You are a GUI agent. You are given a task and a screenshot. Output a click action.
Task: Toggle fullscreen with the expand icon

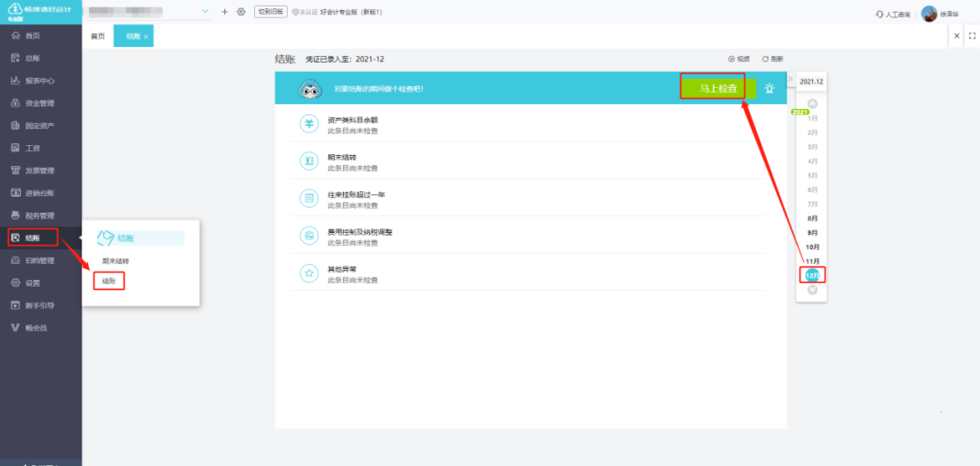972,36
